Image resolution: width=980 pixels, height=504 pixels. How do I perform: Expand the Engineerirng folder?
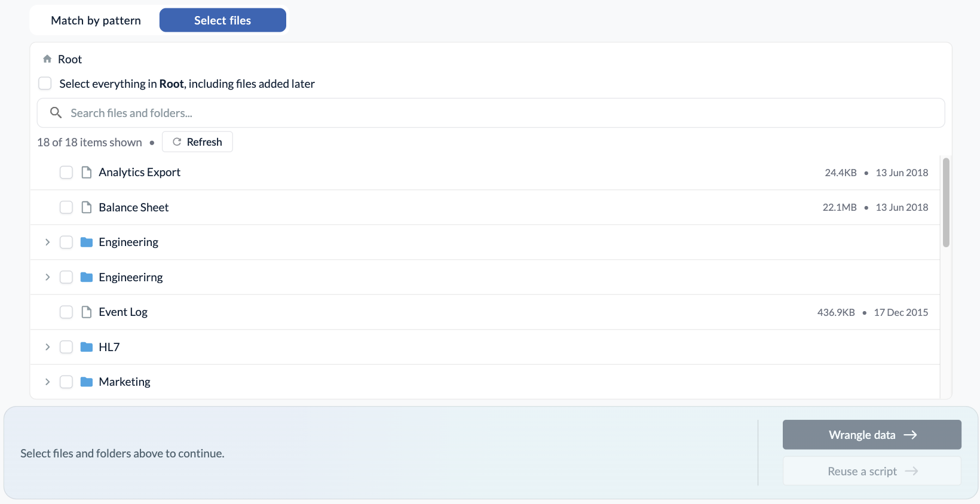click(48, 277)
